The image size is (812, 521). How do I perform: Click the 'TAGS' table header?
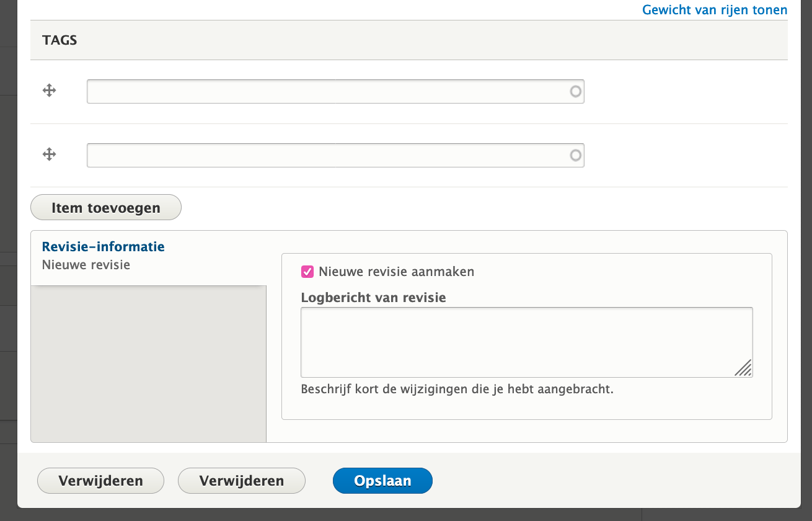(x=60, y=40)
